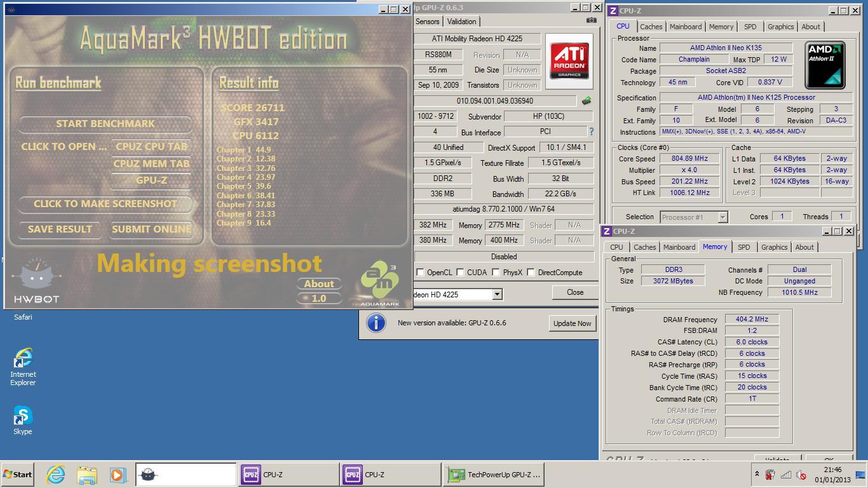The image size is (868, 488).
Task: Open the Skype desktop shortcut
Action: [23, 421]
